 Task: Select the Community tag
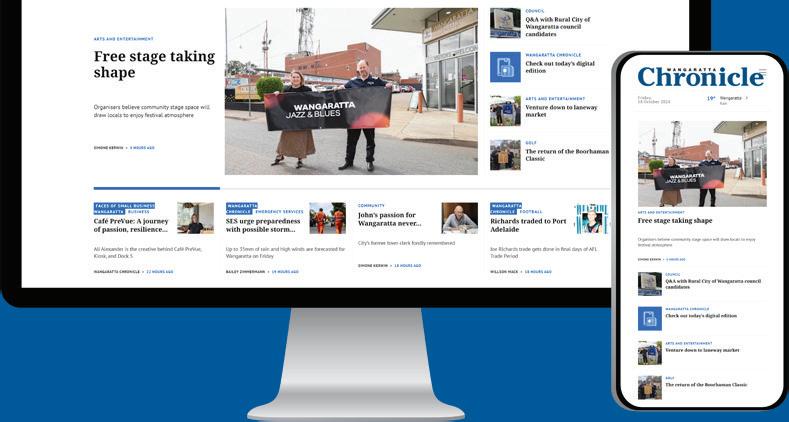pos(371,206)
